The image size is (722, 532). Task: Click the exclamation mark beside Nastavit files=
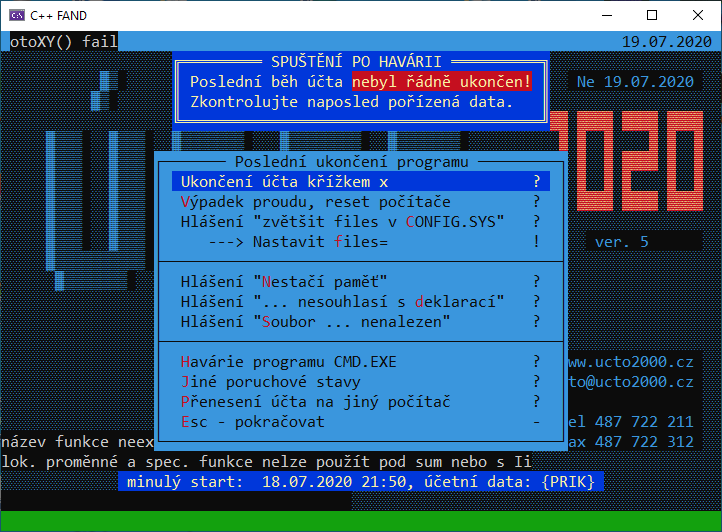pos(537,242)
